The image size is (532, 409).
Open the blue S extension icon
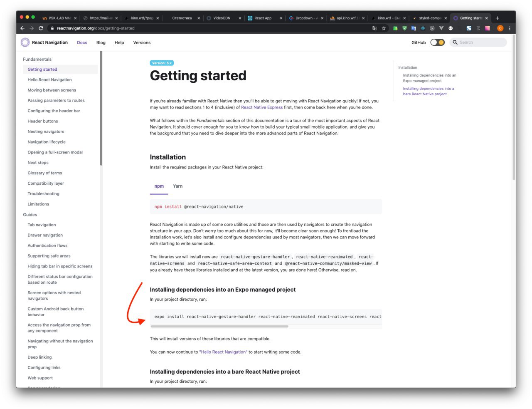(x=469, y=28)
